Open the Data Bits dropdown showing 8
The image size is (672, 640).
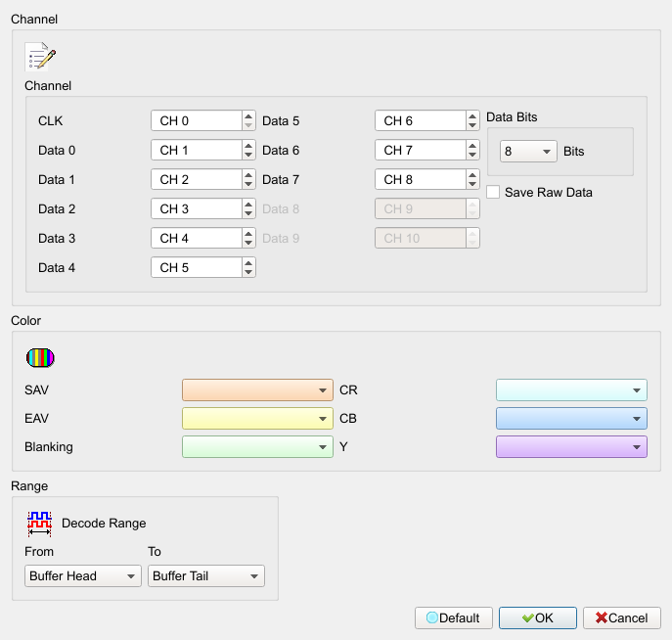[x=528, y=152]
